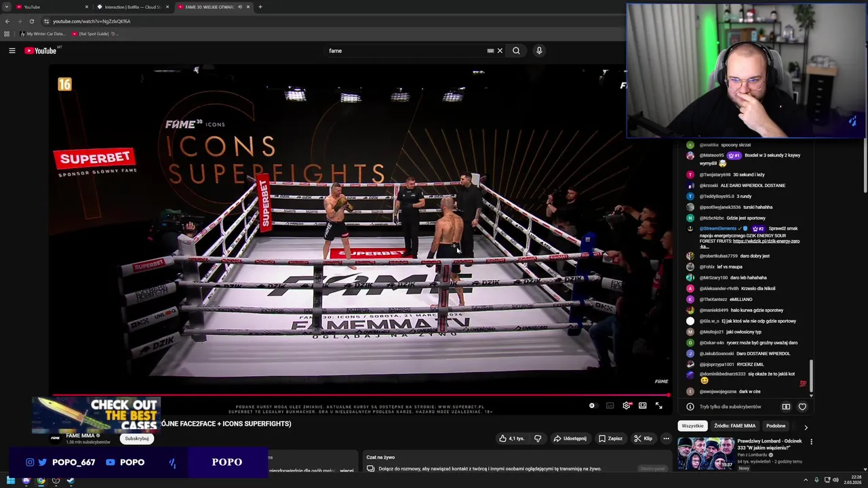
Task: Open a new browser tab with plus
Action: pos(260,7)
